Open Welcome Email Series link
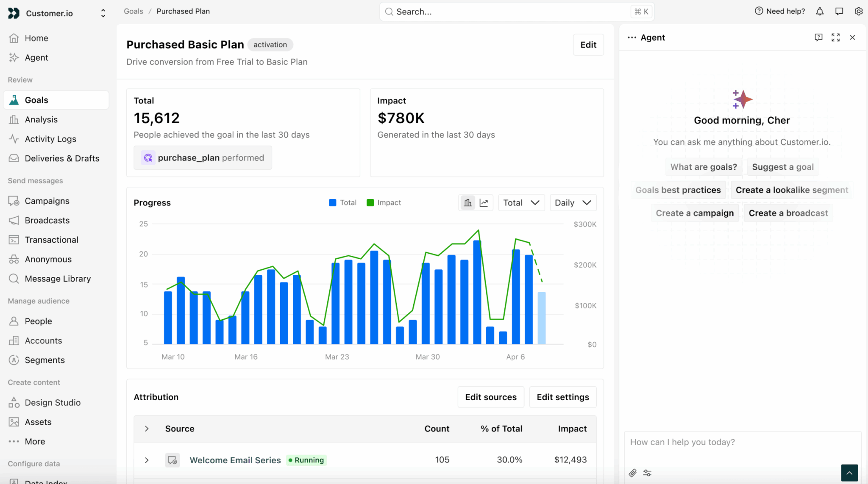The height and width of the screenshot is (484, 868). point(235,460)
